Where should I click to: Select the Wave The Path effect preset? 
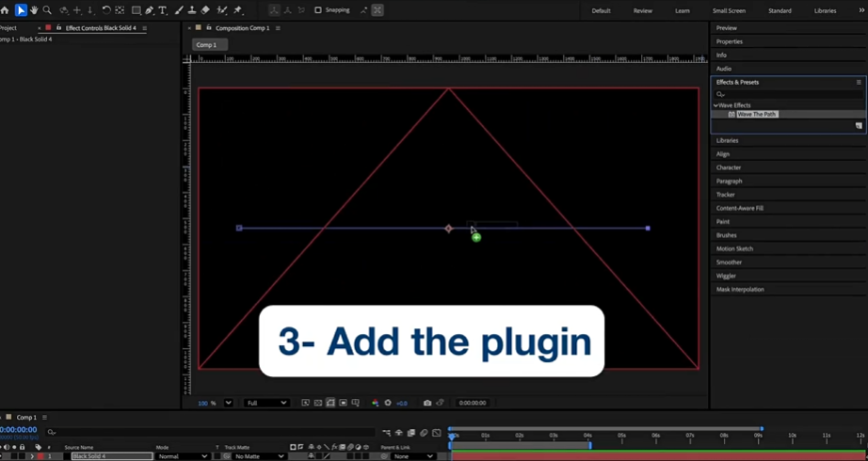pyautogui.click(x=757, y=114)
